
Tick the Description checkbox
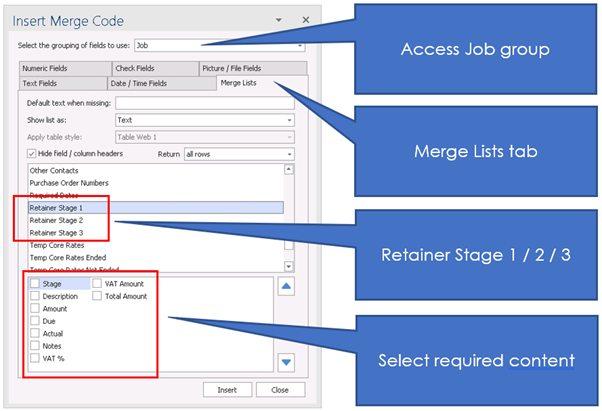click(35, 297)
